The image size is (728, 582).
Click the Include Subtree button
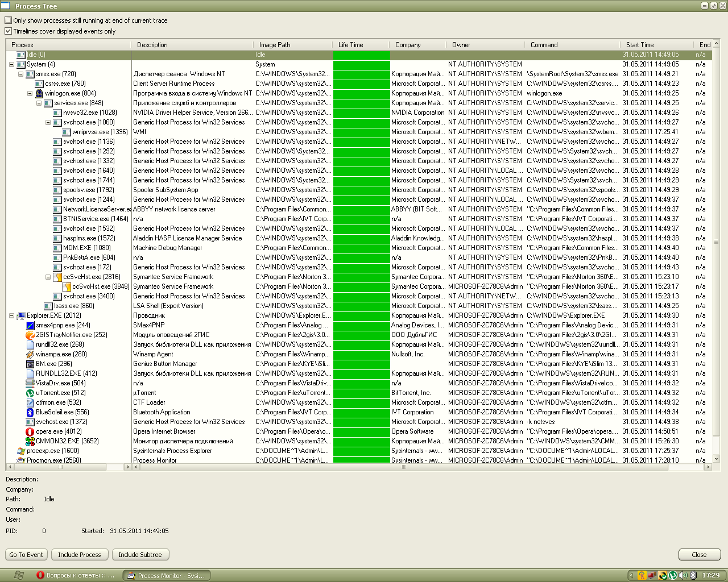click(x=140, y=555)
